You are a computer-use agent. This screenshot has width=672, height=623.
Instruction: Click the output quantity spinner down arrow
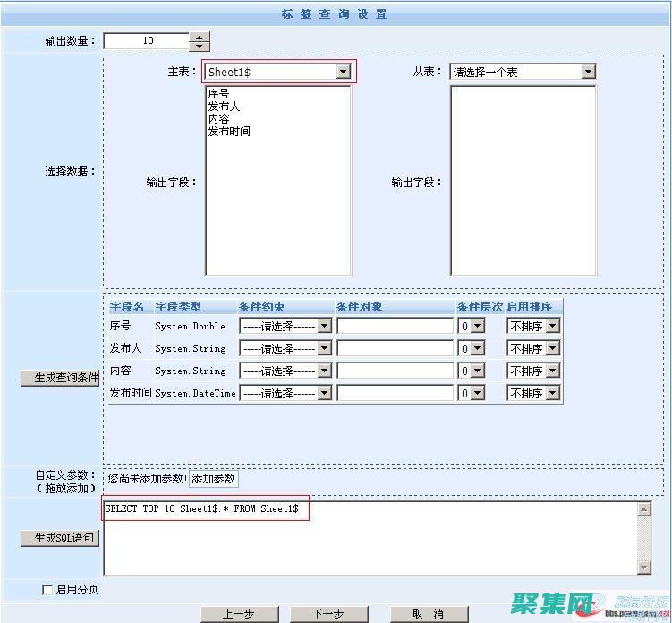tap(199, 46)
